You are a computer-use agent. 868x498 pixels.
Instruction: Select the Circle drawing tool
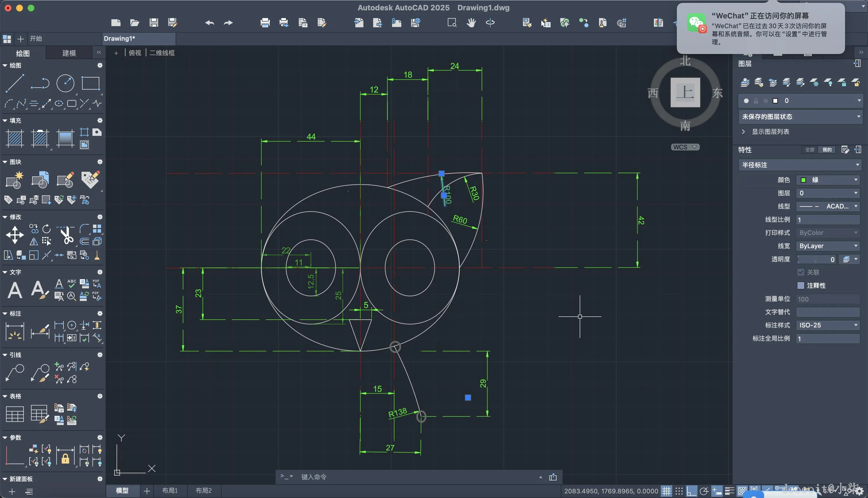pyautogui.click(x=65, y=83)
